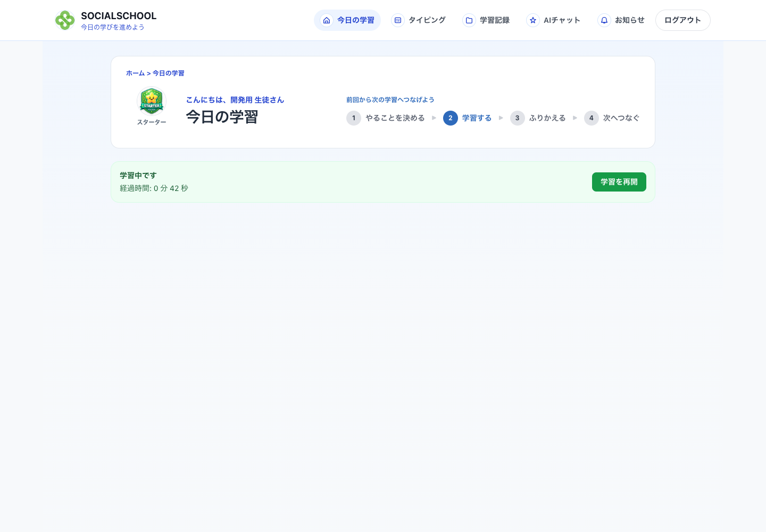
Task: Click the こんにちは、開発用 生徒さん greeting
Action: (x=235, y=100)
